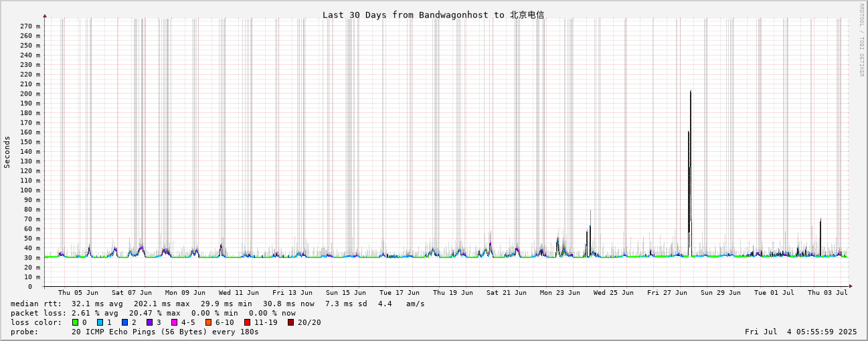Image resolution: width=868 pixels, height=341 pixels.
Task: Select the '100 m' y-axis tick label
Action: point(29,190)
